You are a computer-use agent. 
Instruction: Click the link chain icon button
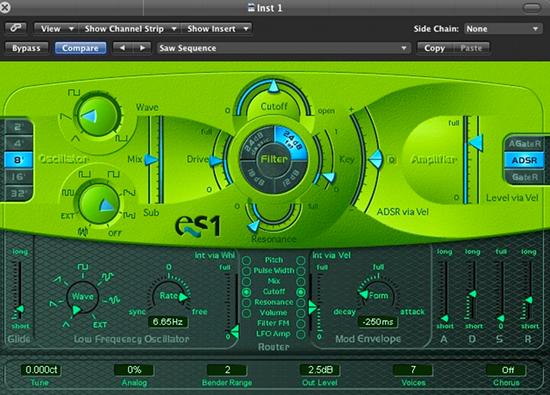coord(16,28)
